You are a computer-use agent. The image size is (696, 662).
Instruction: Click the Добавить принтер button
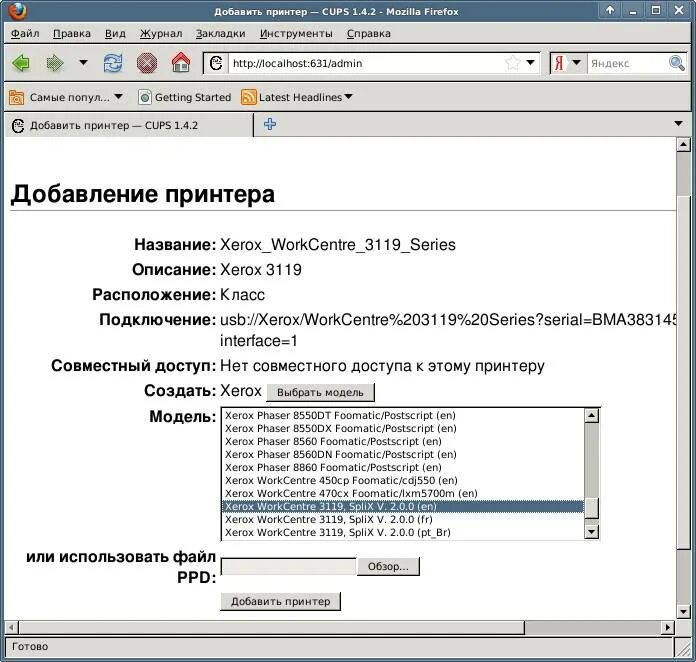tap(281, 602)
